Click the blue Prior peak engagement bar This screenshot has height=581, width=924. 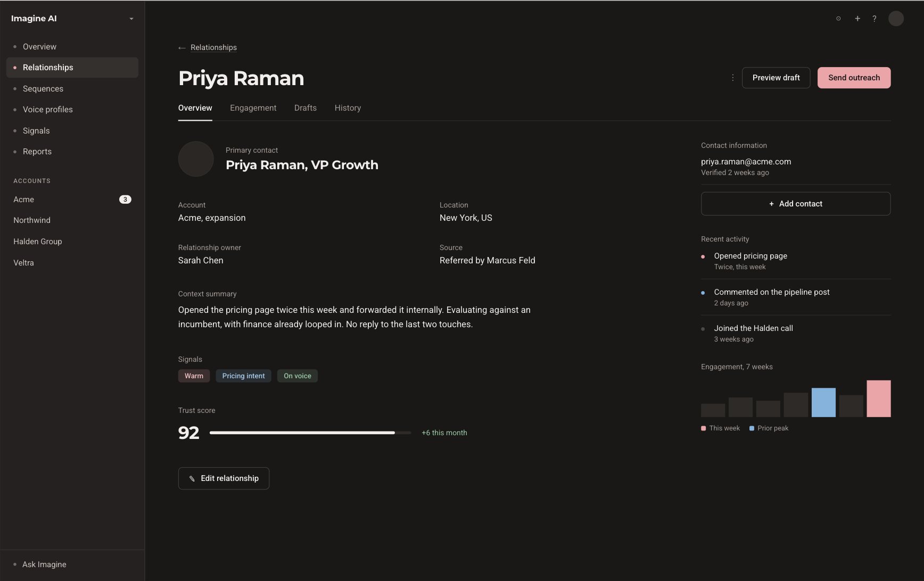[x=823, y=402]
